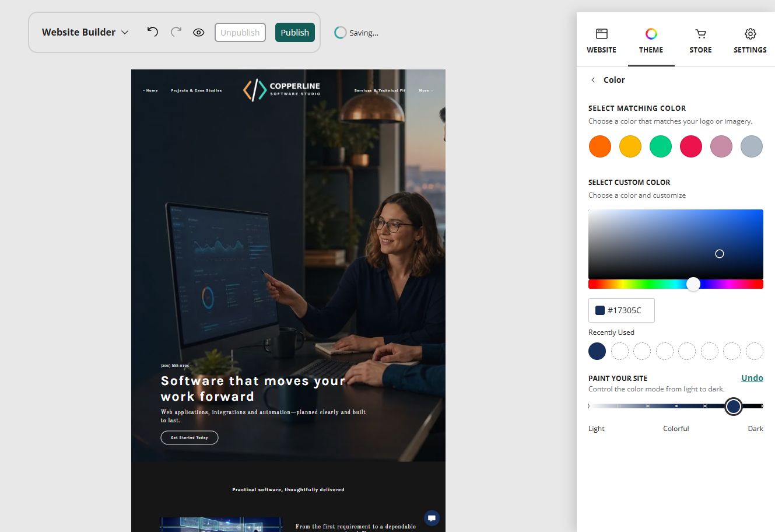Open the Website Builder dropdown menu
This screenshot has width=775, height=532.
click(85, 32)
